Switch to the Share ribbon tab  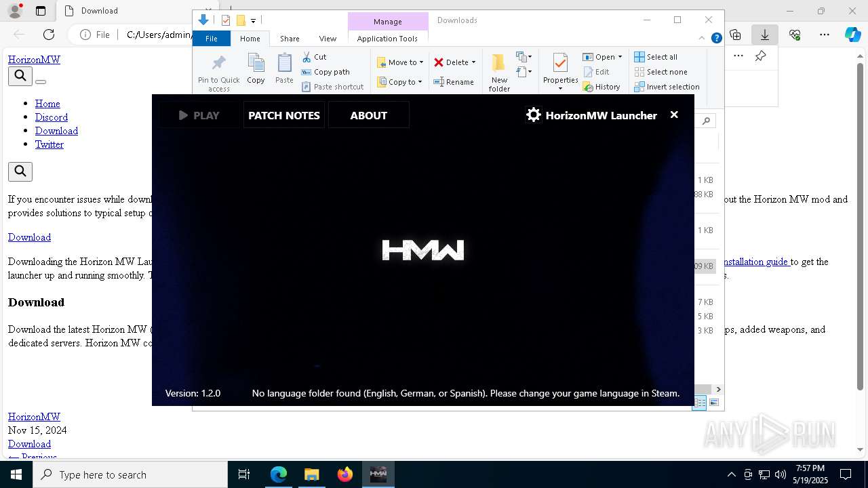(x=290, y=39)
